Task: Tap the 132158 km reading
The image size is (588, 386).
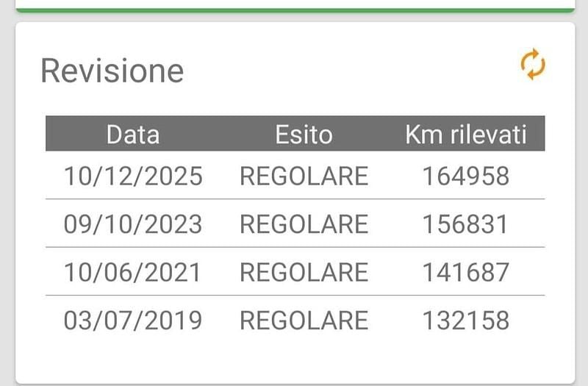Action: 465,321
